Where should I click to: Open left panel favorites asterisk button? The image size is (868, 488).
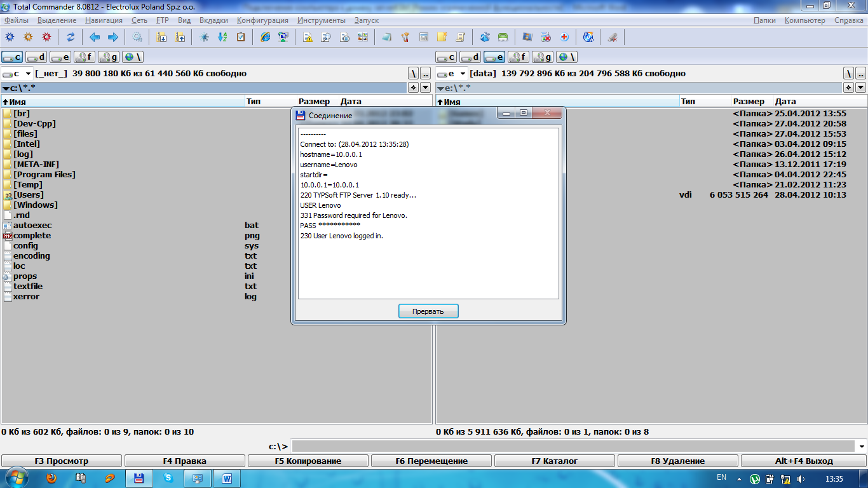(x=414, y=88)
